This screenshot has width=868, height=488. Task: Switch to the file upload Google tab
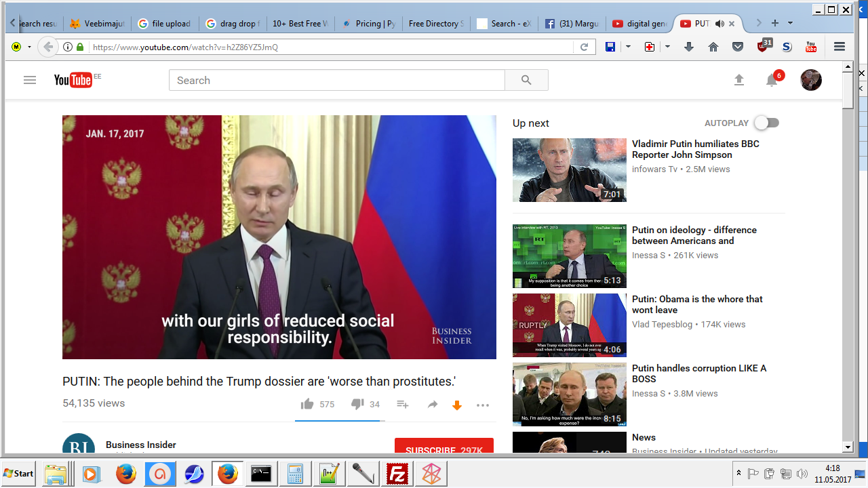point(165,23)
